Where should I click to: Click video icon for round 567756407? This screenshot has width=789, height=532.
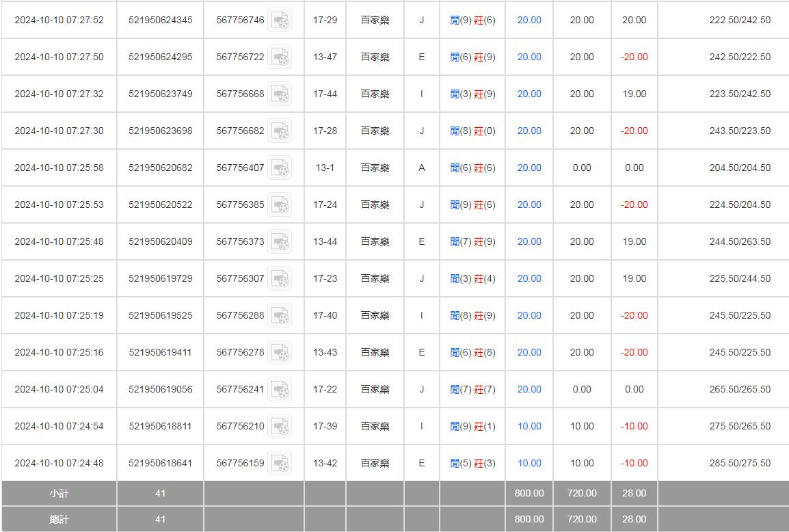point(279,168)
